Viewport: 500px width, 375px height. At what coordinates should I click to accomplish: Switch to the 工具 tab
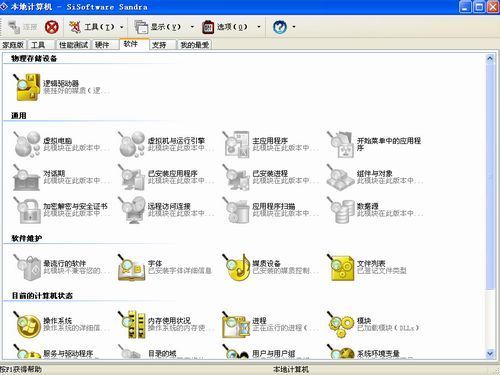click(x=41, y=45)
